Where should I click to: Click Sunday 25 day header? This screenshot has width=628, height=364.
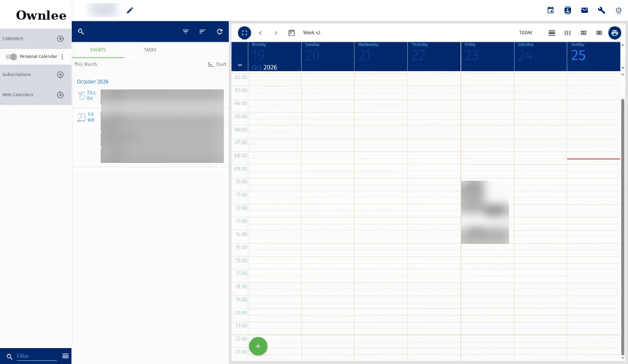(x=594, y=56)
